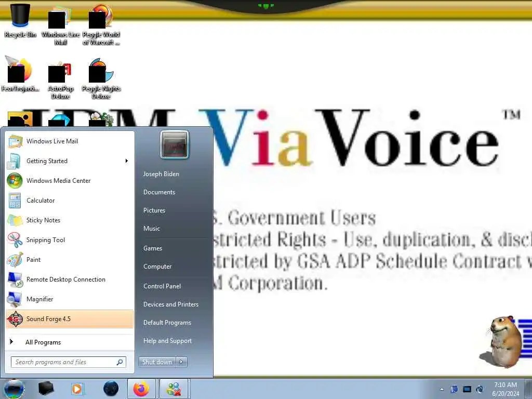
Task: Open Computer from the Start menu
Action: click(157, 267)
